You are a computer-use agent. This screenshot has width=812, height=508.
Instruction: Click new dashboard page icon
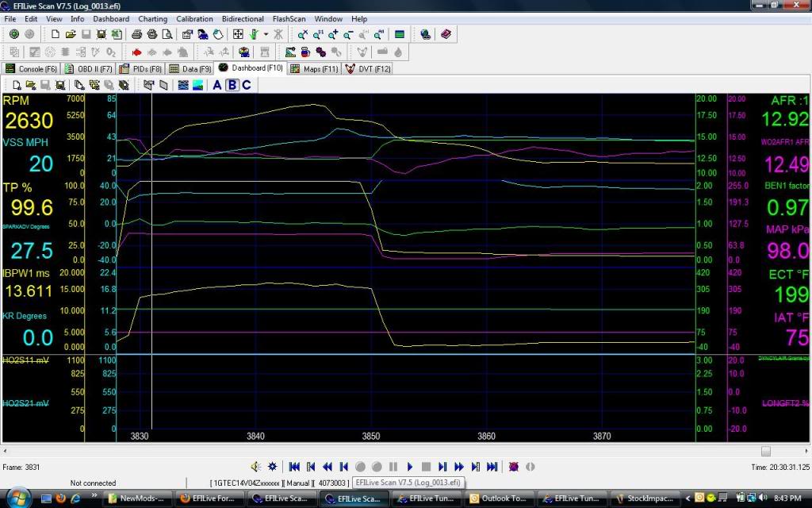point(16,85)
